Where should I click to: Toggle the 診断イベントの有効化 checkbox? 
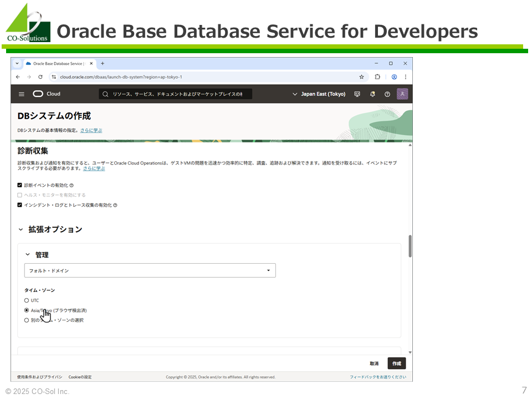pos(20,185)
